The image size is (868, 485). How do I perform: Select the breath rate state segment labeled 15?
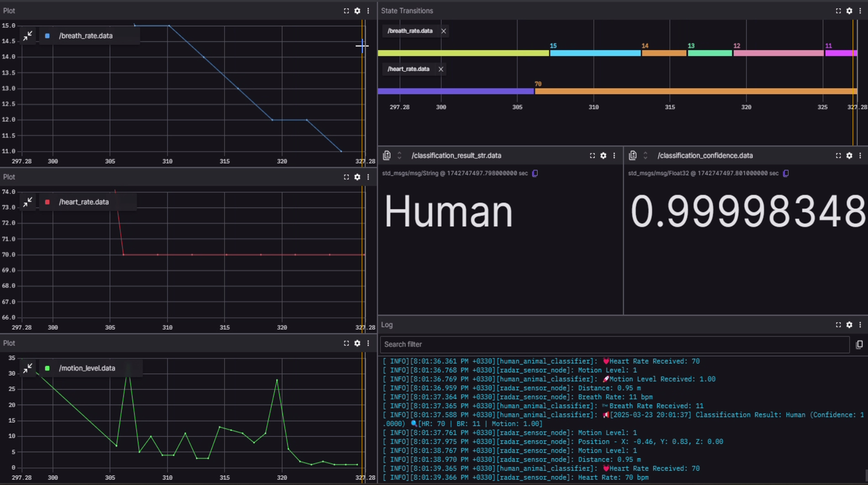point(594,53)
